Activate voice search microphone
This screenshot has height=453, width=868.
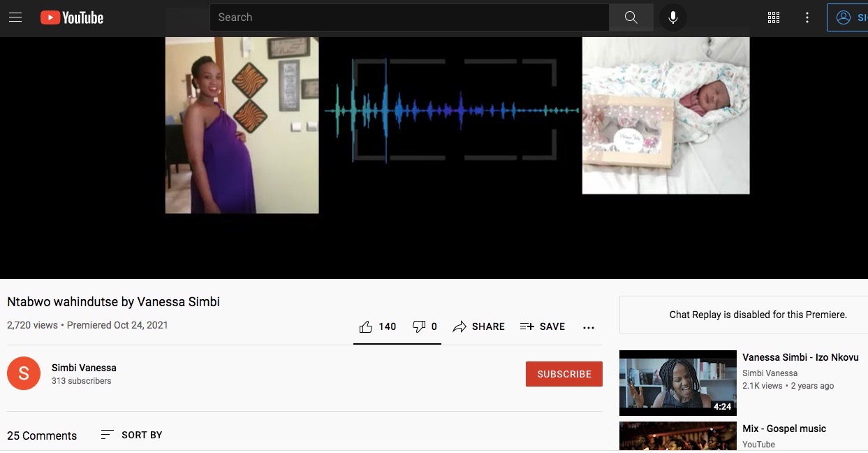pos(673,17)
